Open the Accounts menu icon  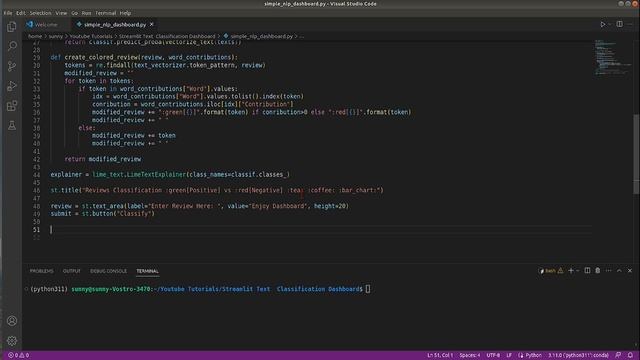pyautogui.click(x=12, y=321)
